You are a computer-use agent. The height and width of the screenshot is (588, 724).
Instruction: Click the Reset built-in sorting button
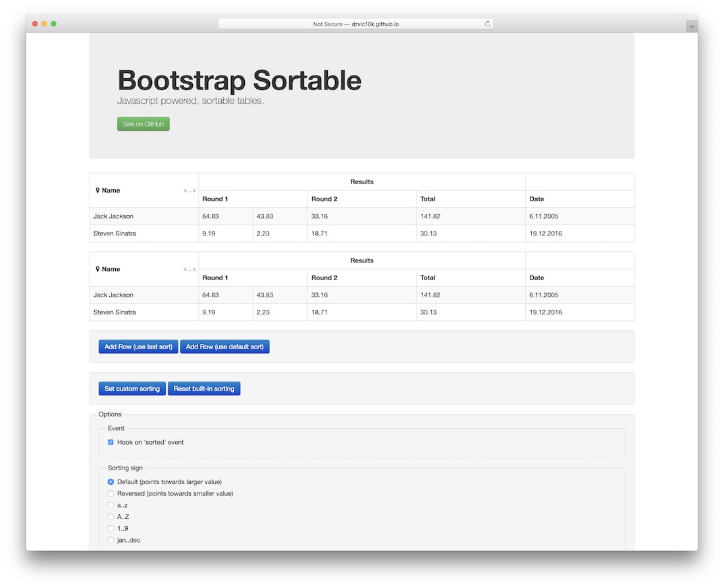pyautogui.click(x=204, y=389)
